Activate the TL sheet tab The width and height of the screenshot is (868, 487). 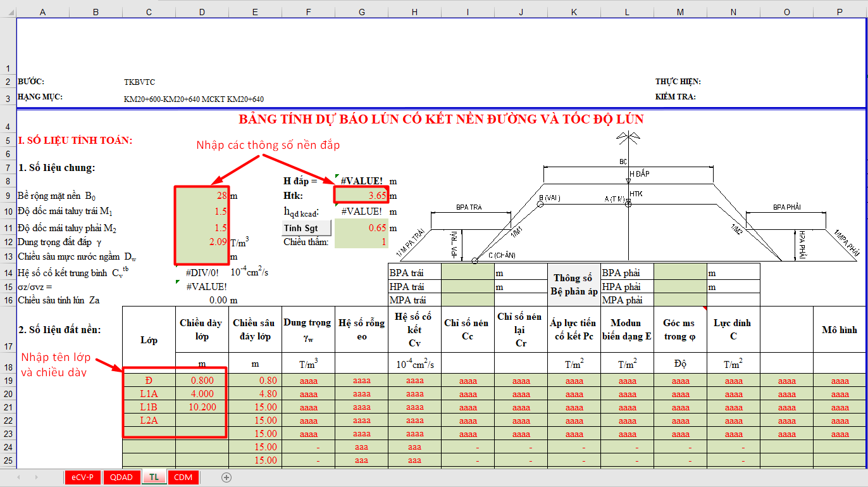pyautogui.click(x=154, y=478)
